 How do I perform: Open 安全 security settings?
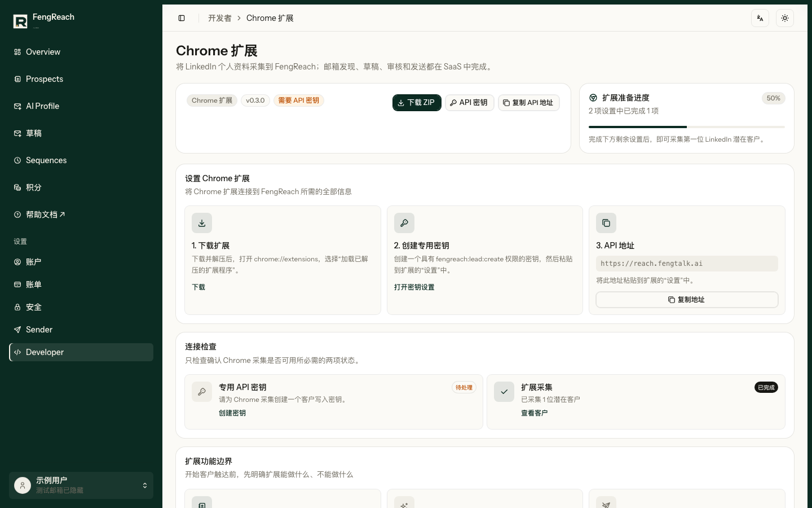(x=81, y=307)
